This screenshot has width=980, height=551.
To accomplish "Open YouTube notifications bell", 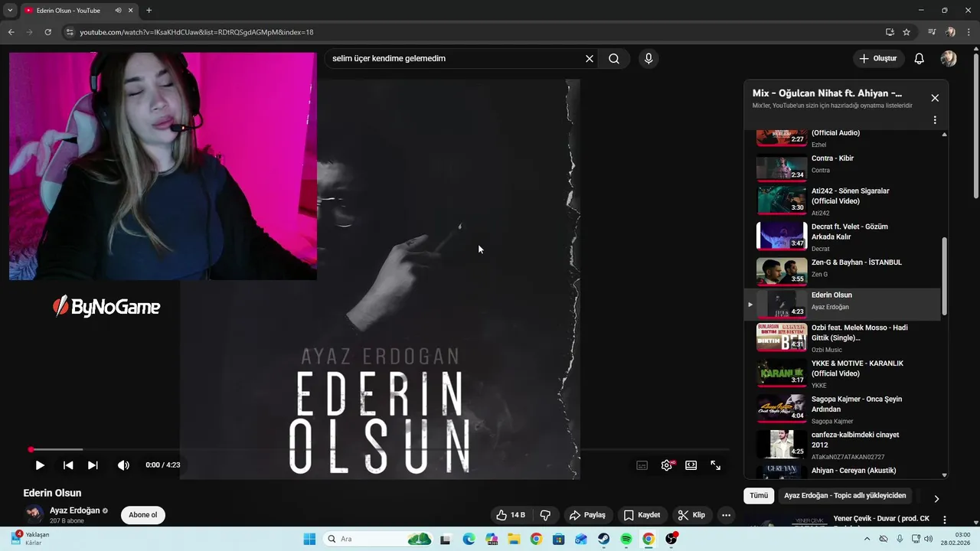I will 920,59.
